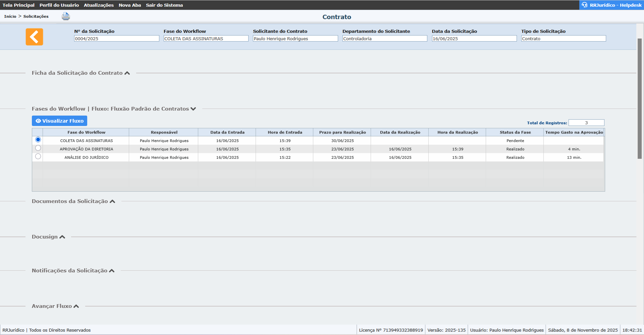Expand the Docusign section
The image size is (644, 335).
point(62,237)
